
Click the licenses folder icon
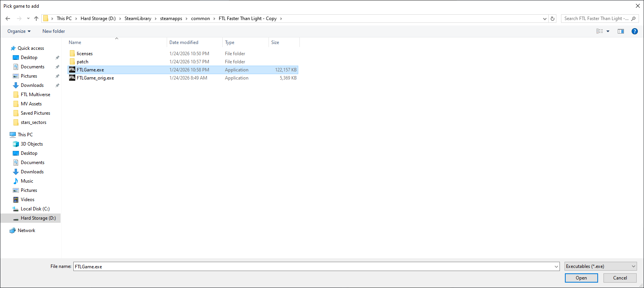(x=72, y=54)
